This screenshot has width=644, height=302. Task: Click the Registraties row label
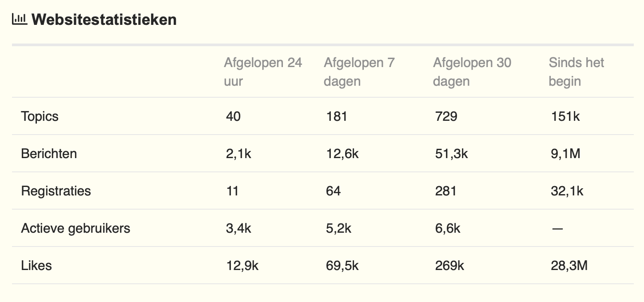[x=56, y=191]
